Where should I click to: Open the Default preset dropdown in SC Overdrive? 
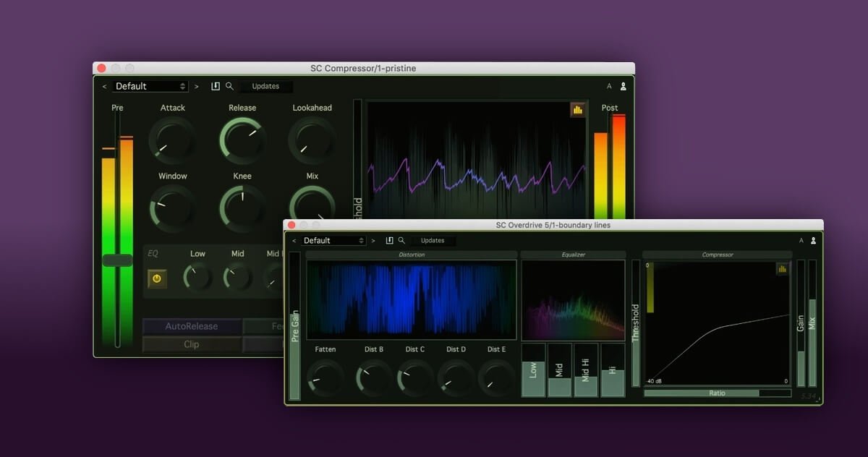point(333,241)
